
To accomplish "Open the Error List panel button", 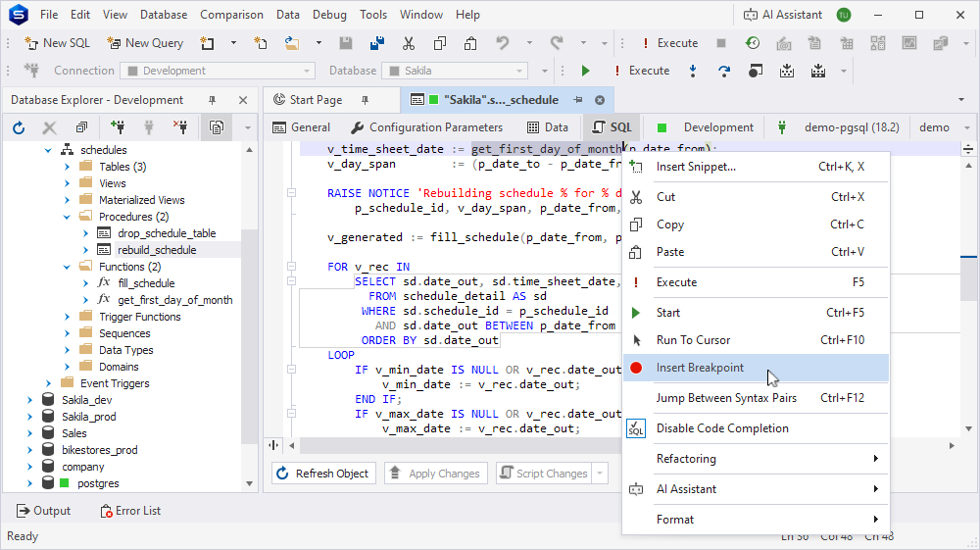I will [130, 511].
